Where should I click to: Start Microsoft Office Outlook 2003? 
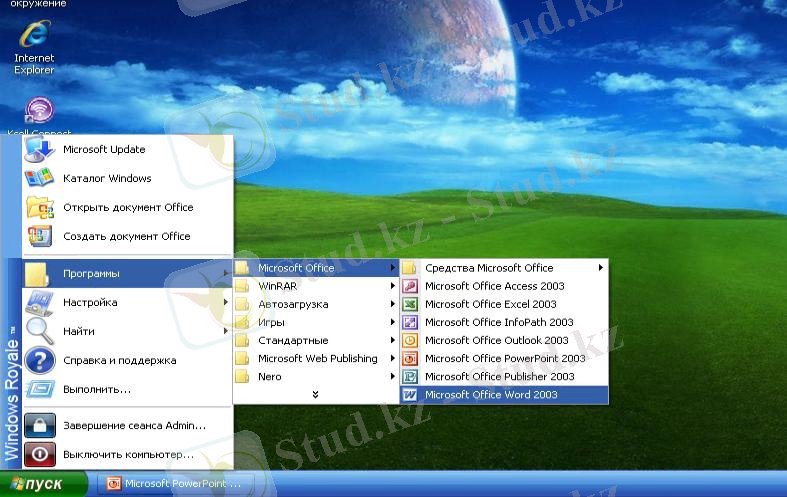(504, 340)
